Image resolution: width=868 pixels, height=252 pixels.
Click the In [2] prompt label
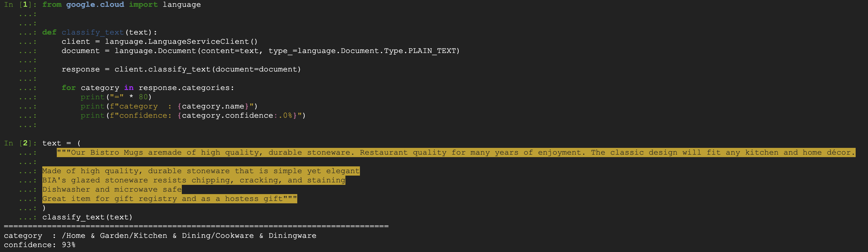pos(20,143)
